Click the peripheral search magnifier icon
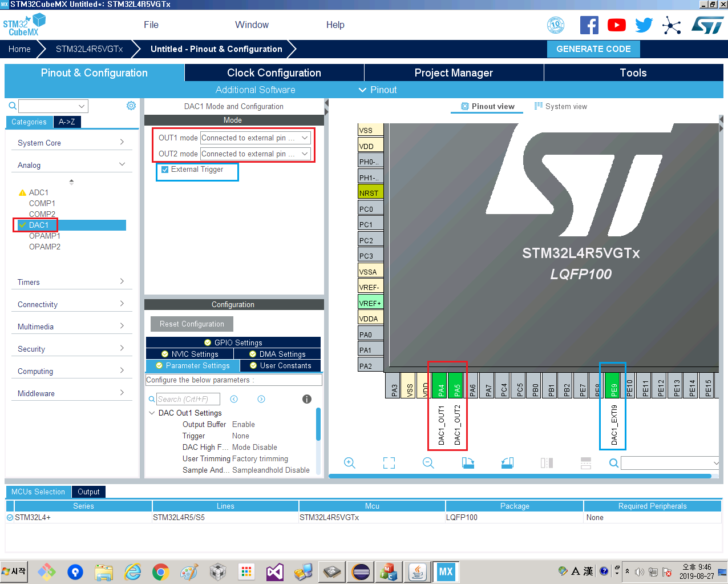Image resolution: width=728 pixels, height=584 pixels. tap(12, 106)
